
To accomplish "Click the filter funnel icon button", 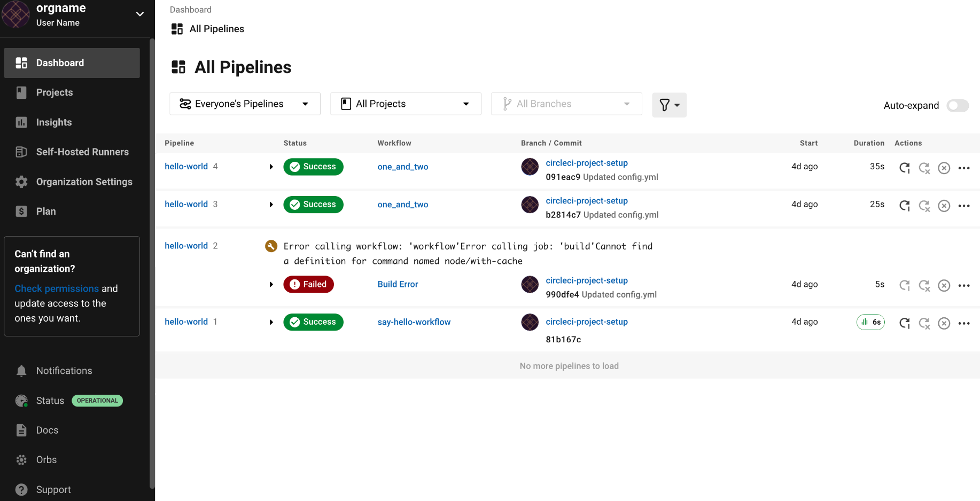I will click(669, 105).
